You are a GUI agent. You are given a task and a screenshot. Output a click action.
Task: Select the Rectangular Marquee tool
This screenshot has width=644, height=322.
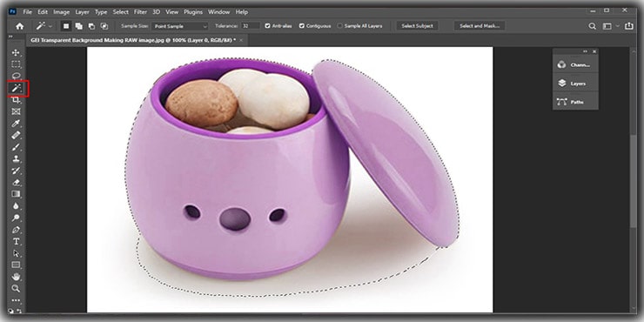16,64
